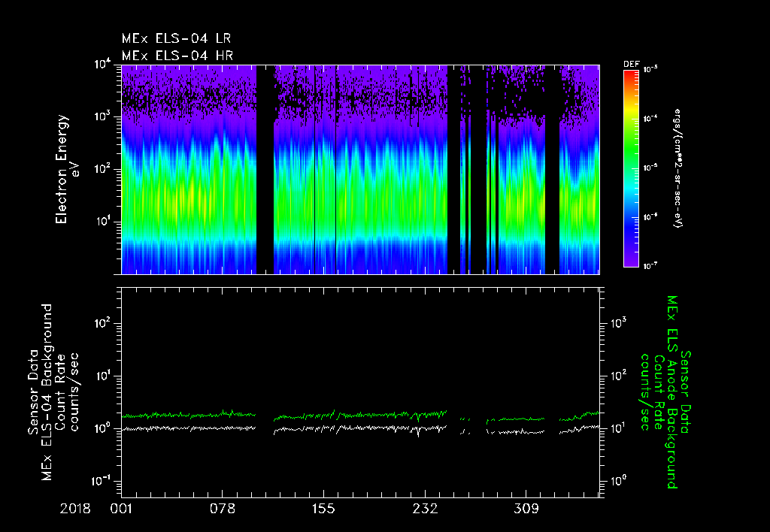Click the DEF label above color bar
Screen dimensions: 770x532
(631, 65)
